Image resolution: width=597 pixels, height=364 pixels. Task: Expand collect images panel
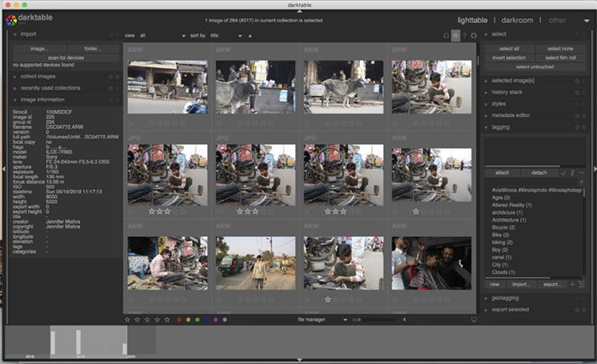point(15,77)
